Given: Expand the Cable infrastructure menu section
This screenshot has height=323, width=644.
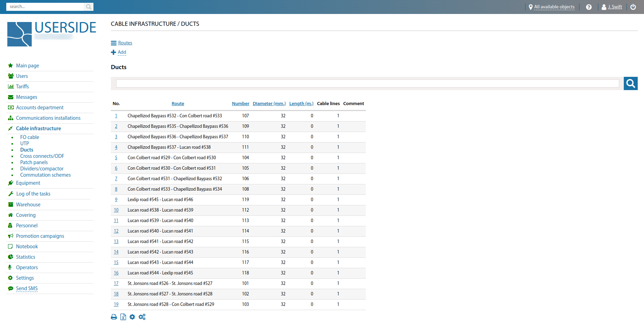Looking at the screenshot, I should (38, 129).
